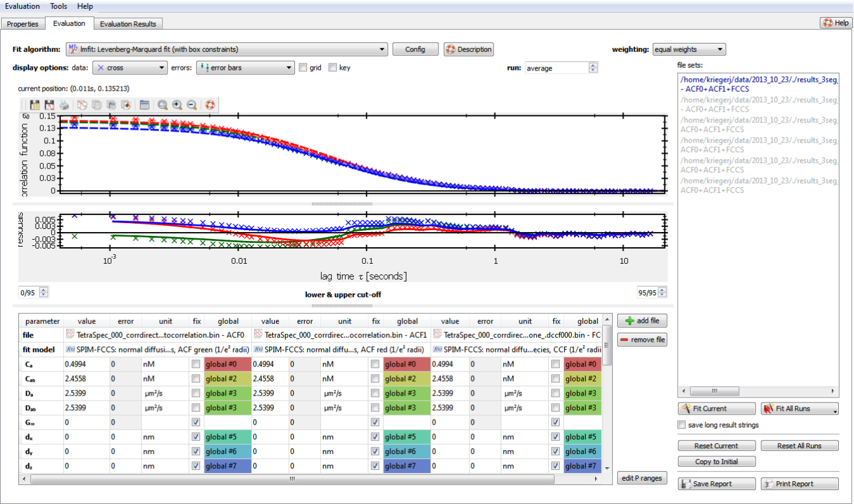Image resolution: width=854 pixels, height=504 pixels.
Task: Click the Save Report button
Action: pyautogui.click(x=716, y=484)
